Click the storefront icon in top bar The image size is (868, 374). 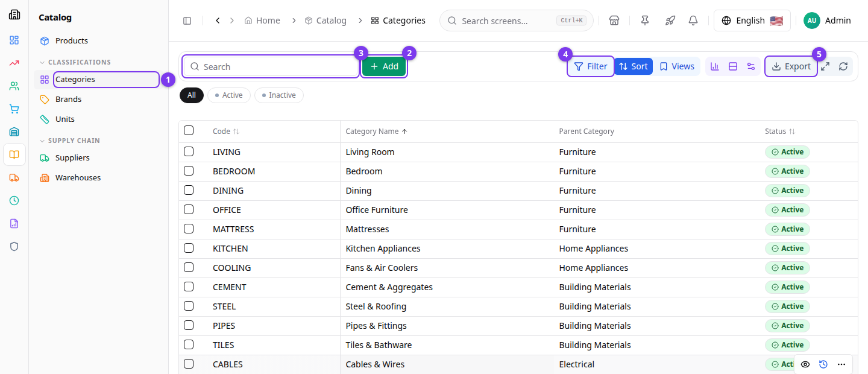(614, 21)
